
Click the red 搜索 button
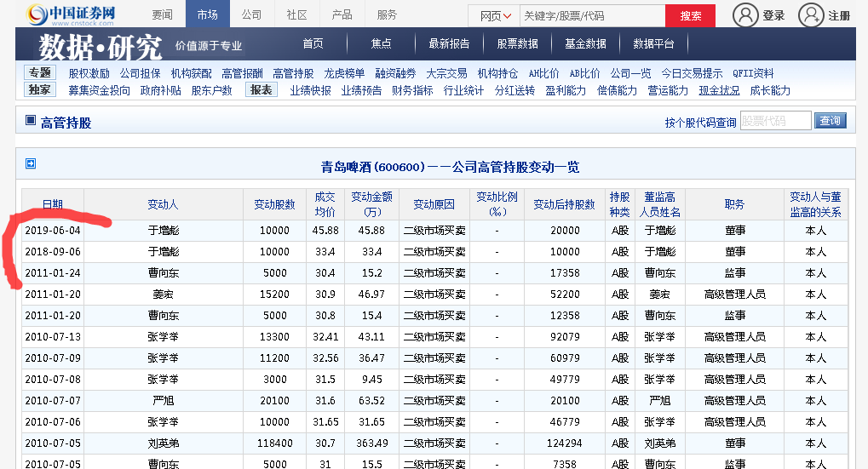click(690, 16)
